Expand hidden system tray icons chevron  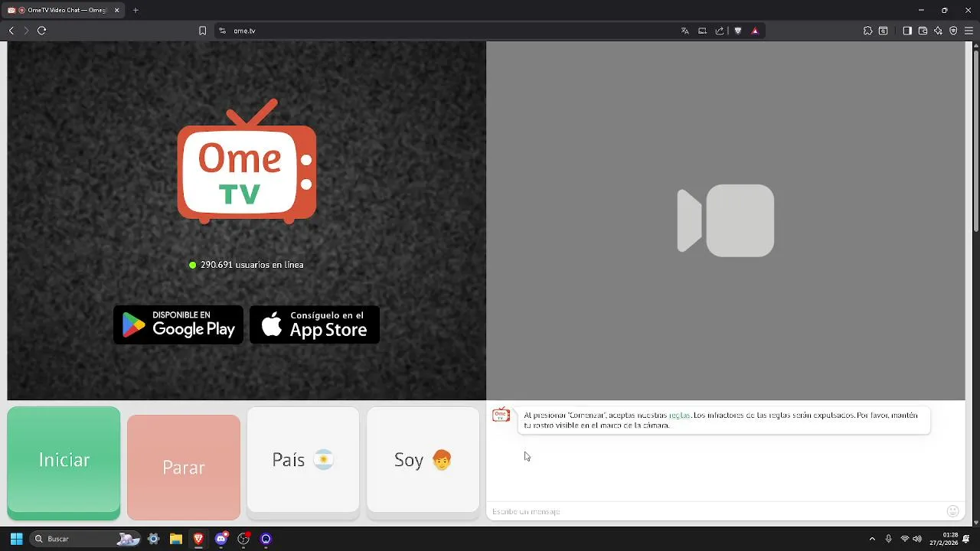pos(871,539)
